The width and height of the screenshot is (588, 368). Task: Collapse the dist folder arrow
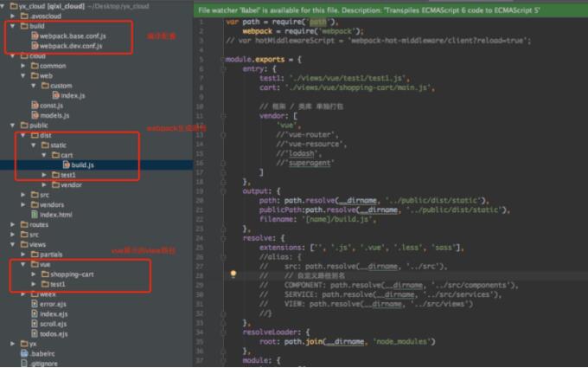[x=23, y=135]
